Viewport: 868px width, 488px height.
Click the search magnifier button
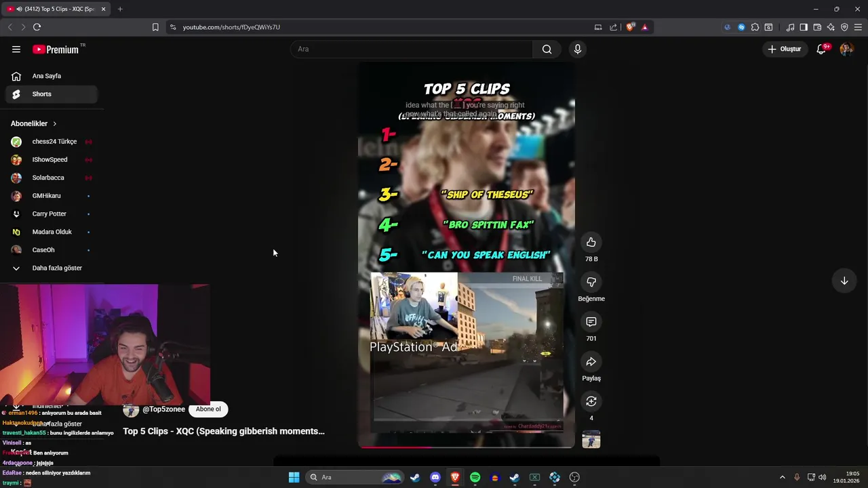(547, 49)
